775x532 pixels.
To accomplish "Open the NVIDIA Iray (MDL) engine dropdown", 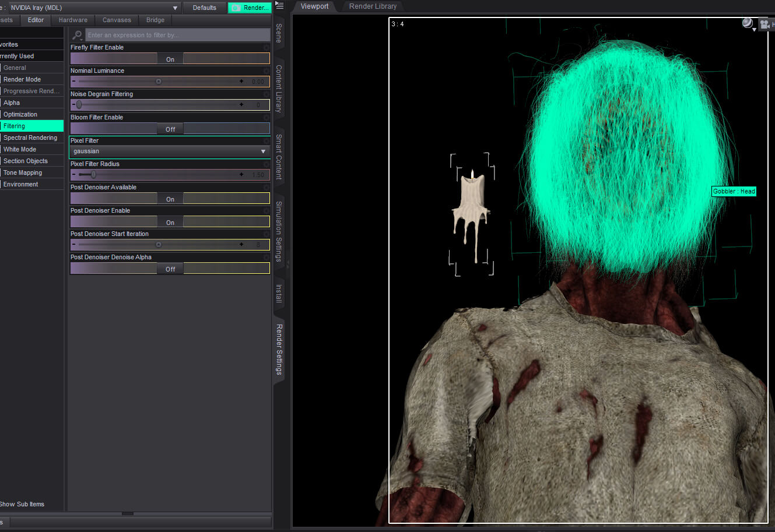I will pyautogui.click(x=93, y=8).
